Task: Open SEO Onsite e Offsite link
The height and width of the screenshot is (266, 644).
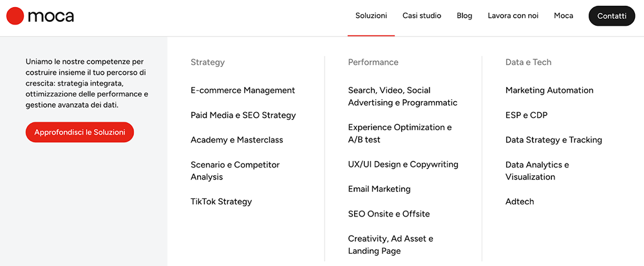Action: tap(389, 214)
